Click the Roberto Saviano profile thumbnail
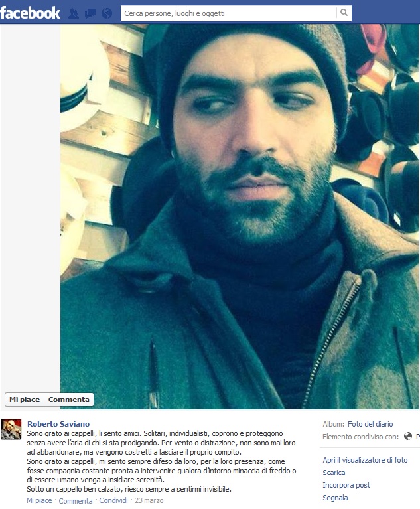420x509 pixels. click(x=11, y=429)
